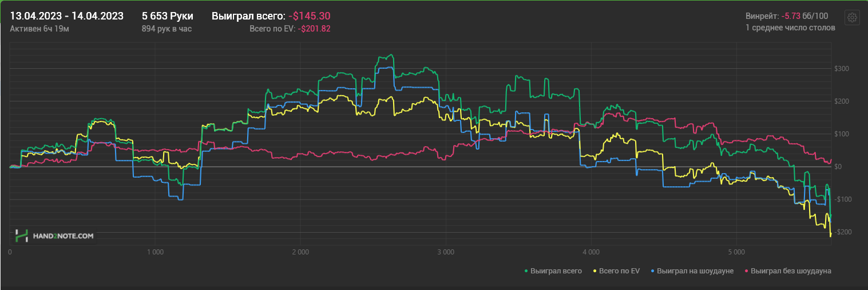Toggle the 'Выиграл без шоудауна' red legend series

(x=788, y=271)
